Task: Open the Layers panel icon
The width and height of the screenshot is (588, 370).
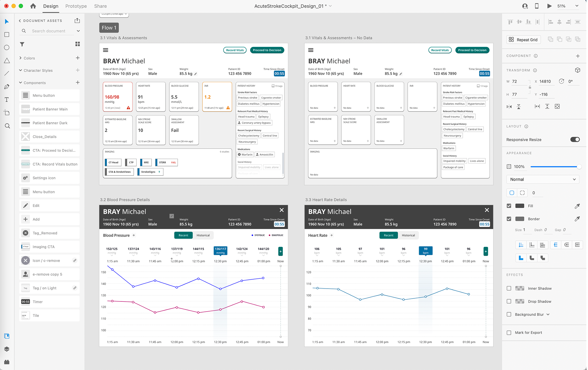Action: (x=7, y=349)
